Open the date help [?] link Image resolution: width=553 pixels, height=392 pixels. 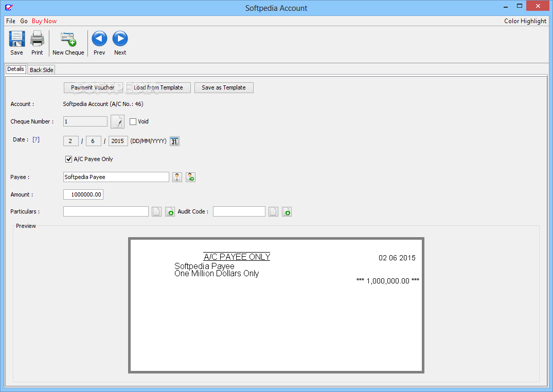pyautogui.click(x=36, y=140)
